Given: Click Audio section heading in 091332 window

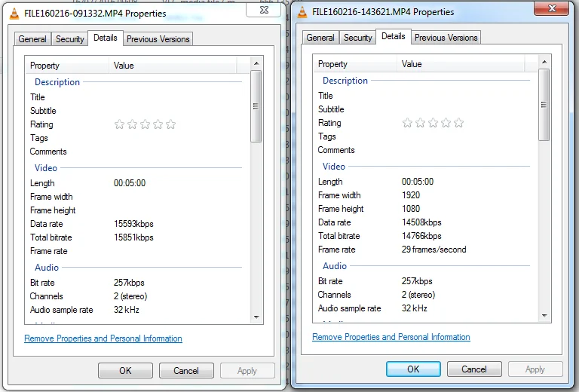Looking at the screenshot, I should click(47, 268).
